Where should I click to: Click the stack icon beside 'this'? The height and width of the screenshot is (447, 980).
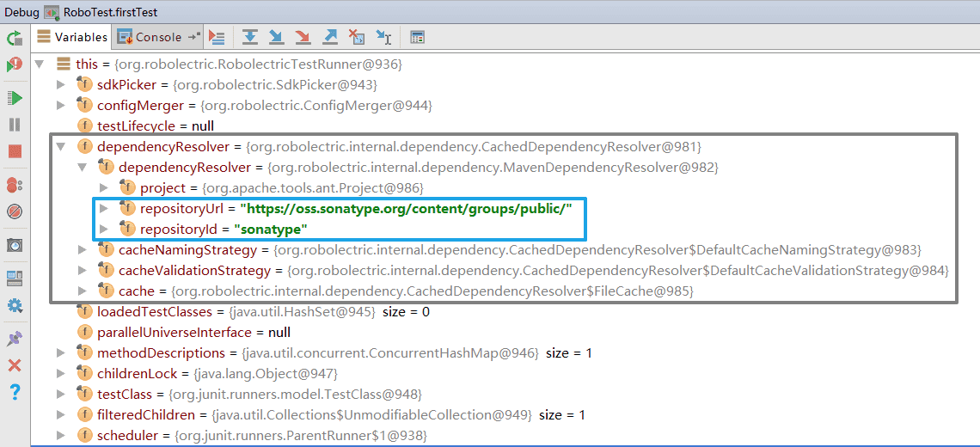click(x=63, y=64)
